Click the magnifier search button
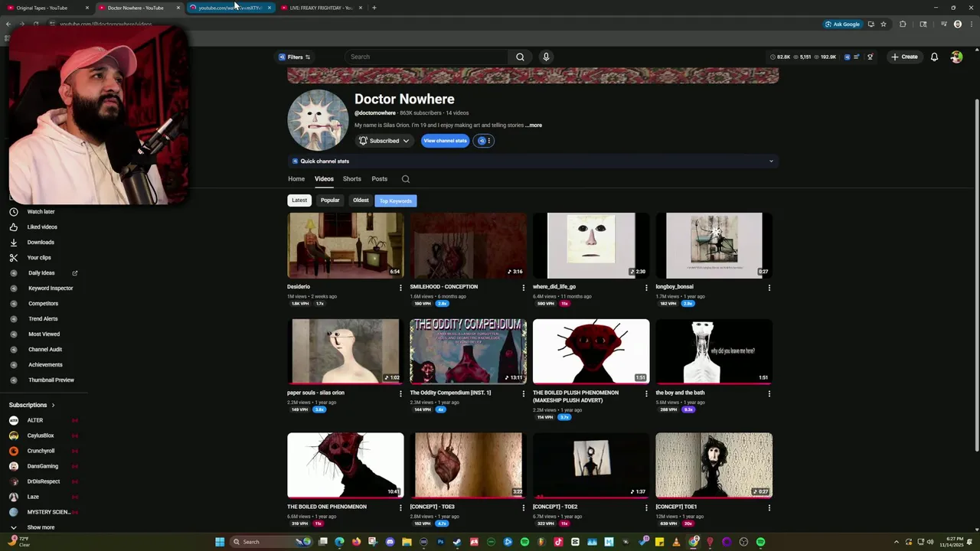Screen dimensions: 980x551 tap(520, 57)
